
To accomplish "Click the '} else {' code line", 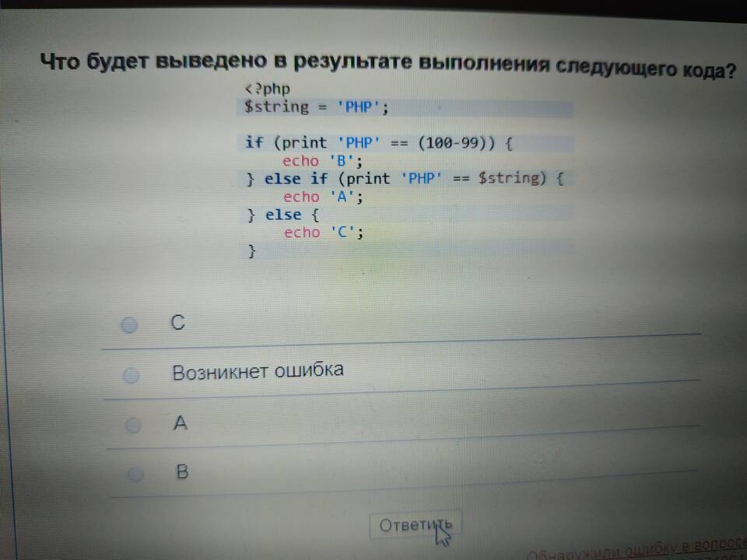I will (x=277, y=215).
